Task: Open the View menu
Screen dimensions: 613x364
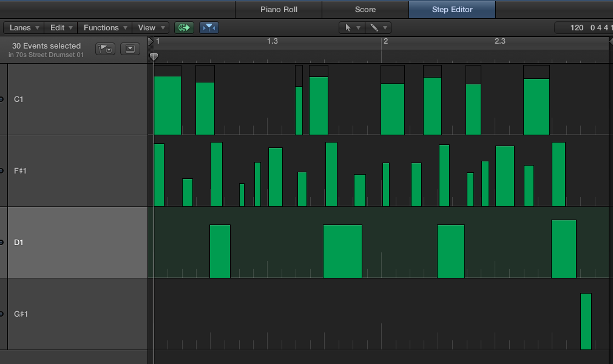Action: pyautogui.click(x=151, y=28)
